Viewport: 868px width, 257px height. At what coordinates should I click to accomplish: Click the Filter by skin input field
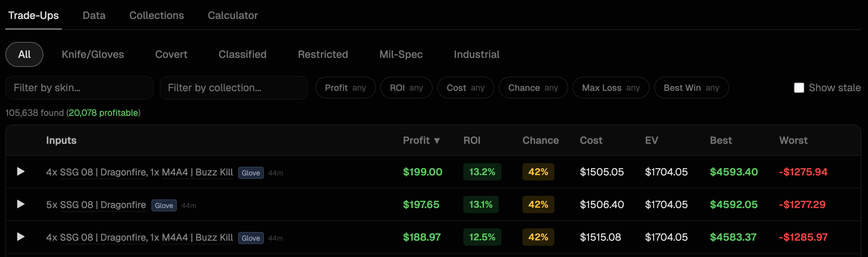[79, 88]
